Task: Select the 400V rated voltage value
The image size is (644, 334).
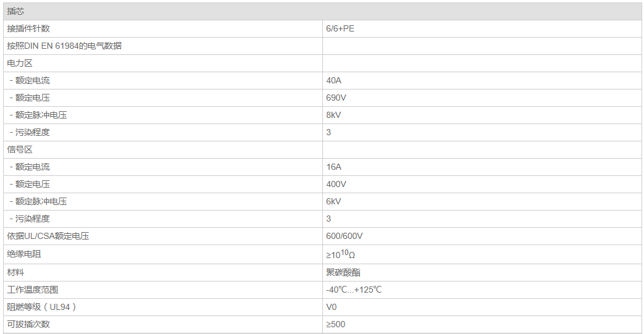Action: coord(336,185)
